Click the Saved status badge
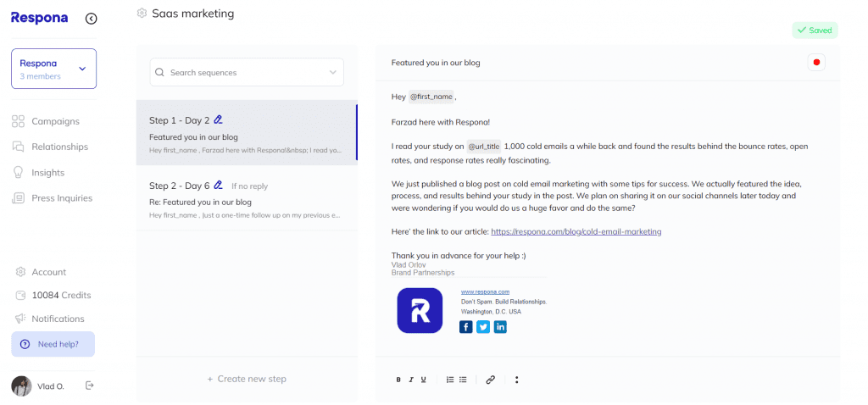This screenshot has height=405, width=868. 815,31
